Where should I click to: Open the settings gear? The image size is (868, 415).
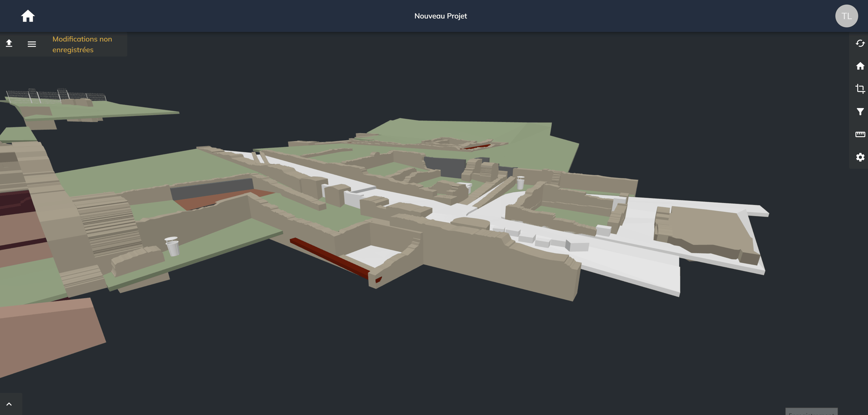(x=860, y=157)
